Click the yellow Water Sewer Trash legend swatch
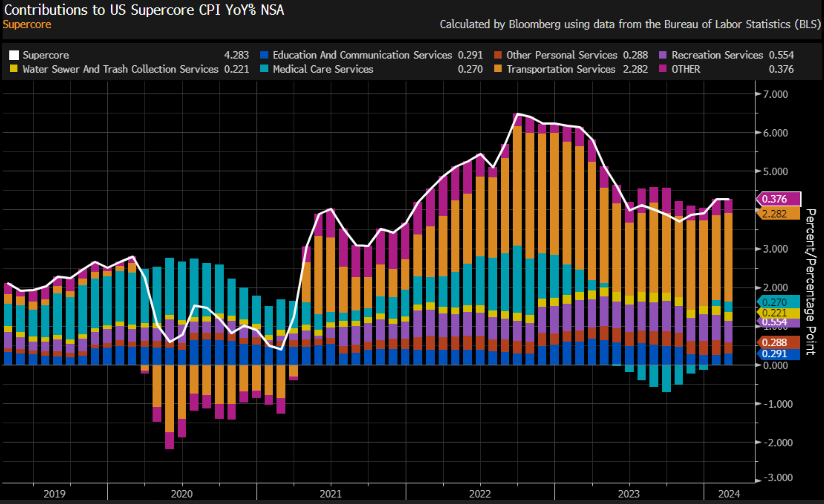The height and width of the screenshot is (504, 824). tap(14, 69)
